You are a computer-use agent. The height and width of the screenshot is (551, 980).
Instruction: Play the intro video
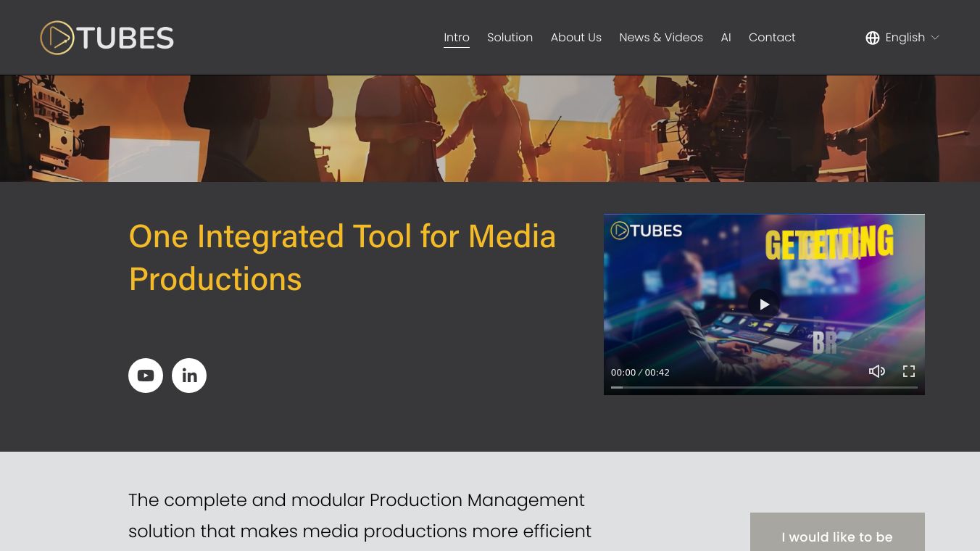pos(764,304)
